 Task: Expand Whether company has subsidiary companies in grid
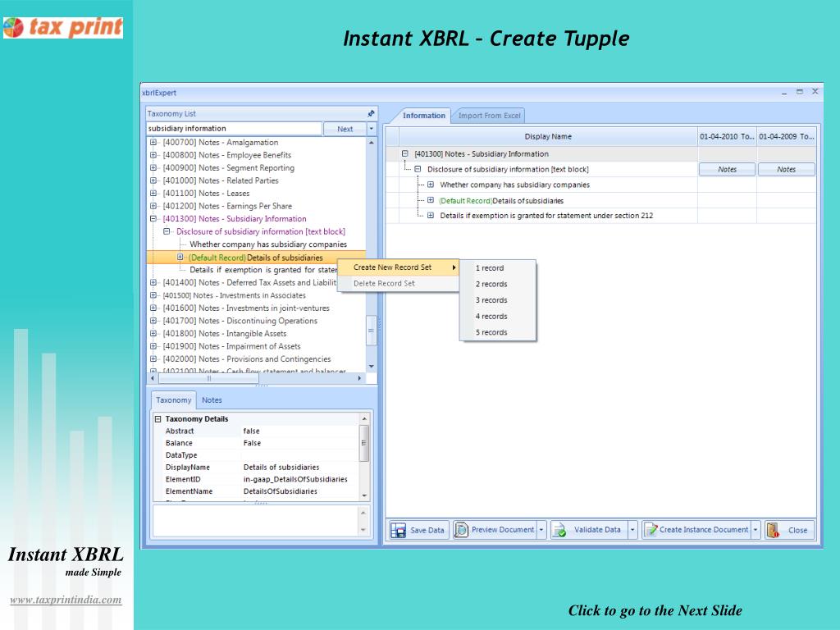pyautogui.click(x=430, y=185)
